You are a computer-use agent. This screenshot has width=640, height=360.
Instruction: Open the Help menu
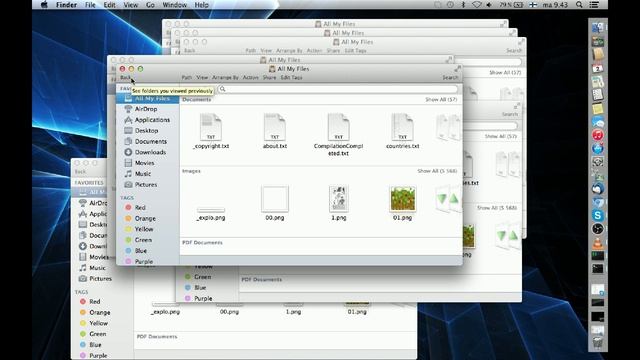click(x=202, y=5)
